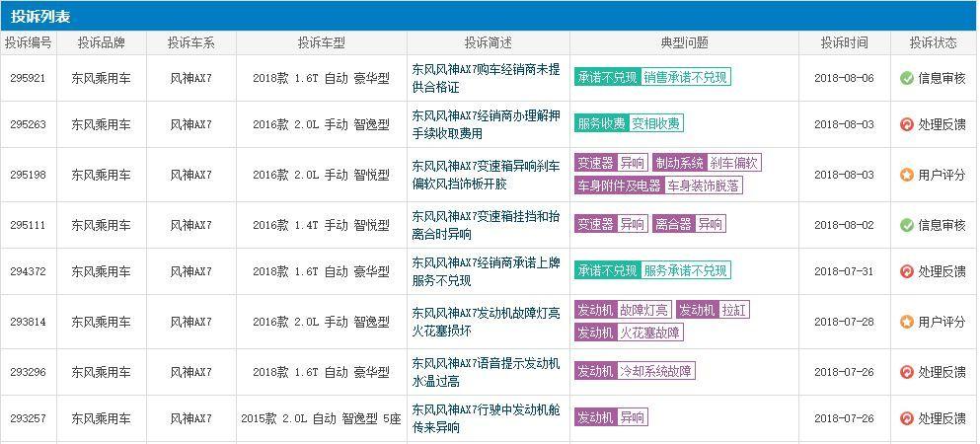Click the '服务收费' issue tag

point(602,123)
